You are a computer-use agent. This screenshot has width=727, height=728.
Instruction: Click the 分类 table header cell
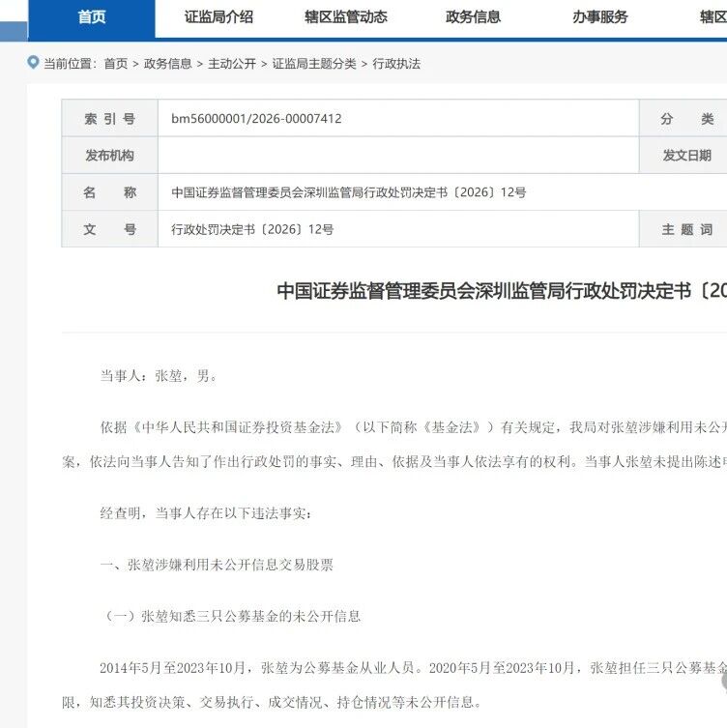683,118
